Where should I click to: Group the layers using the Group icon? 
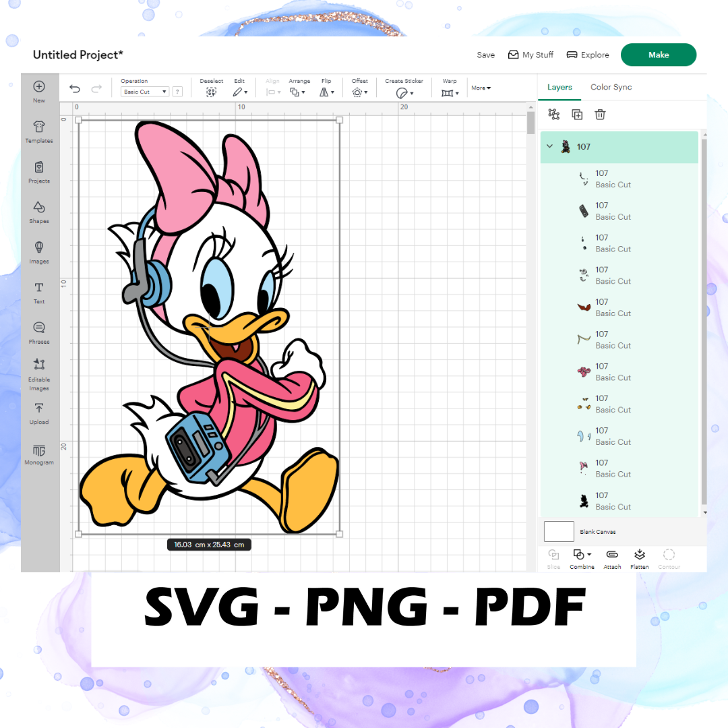coord(554,114)
